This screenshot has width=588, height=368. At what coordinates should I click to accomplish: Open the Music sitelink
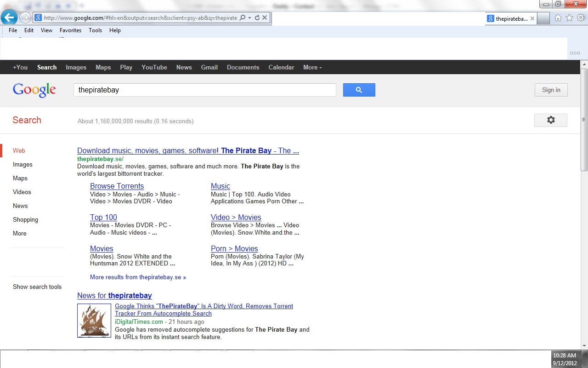tap(220, 186)
